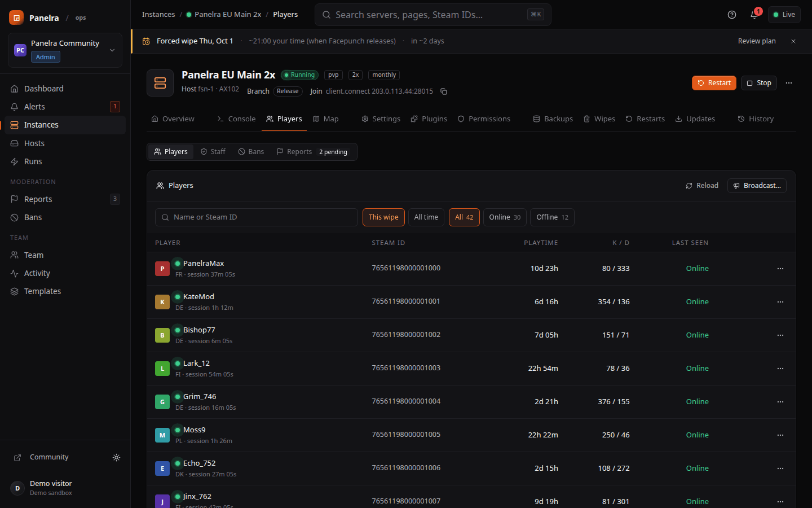
Task: Click the Review plan link
Action: coord(757,41)
